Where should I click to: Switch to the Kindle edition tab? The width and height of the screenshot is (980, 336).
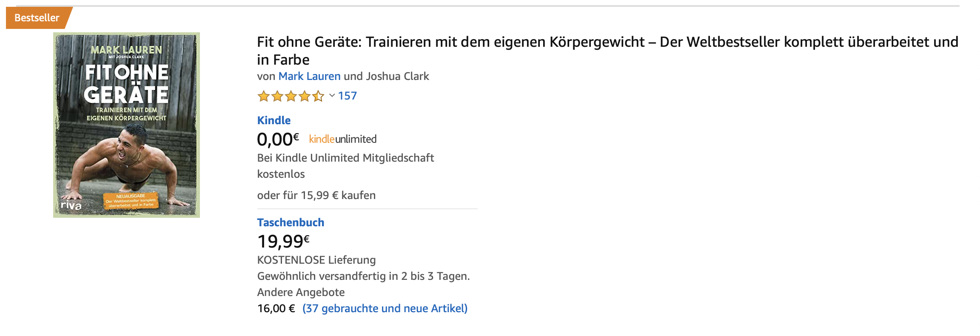[x=273, y=120]
